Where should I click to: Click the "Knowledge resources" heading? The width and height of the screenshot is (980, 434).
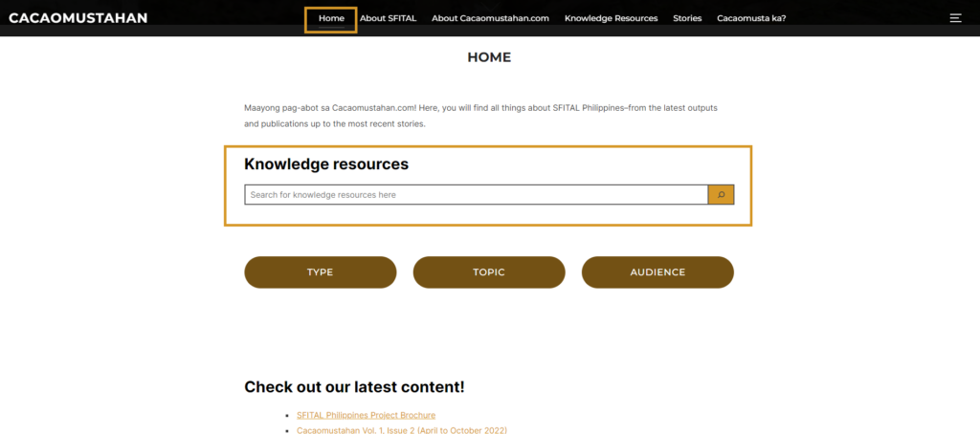(326, 164)
